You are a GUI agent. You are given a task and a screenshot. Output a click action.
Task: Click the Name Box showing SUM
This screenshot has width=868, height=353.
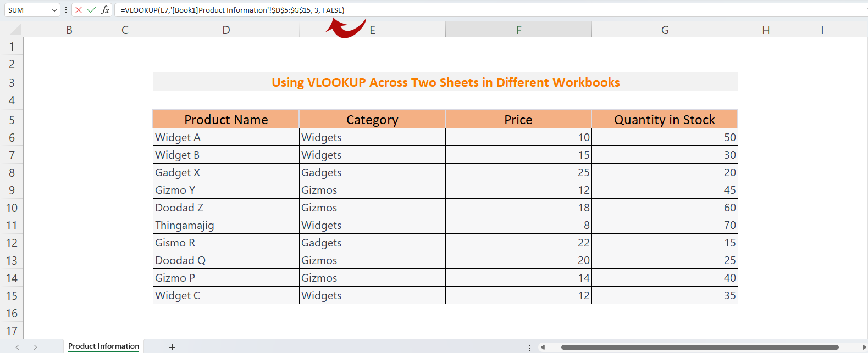pyautogui.click(x=26, y=10)
